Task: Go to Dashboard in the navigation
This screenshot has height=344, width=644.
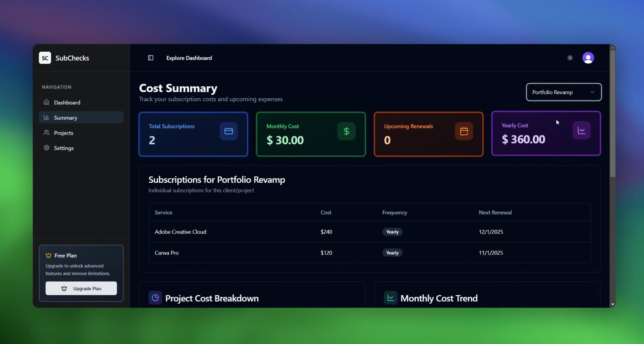Action: pos(67,102)
